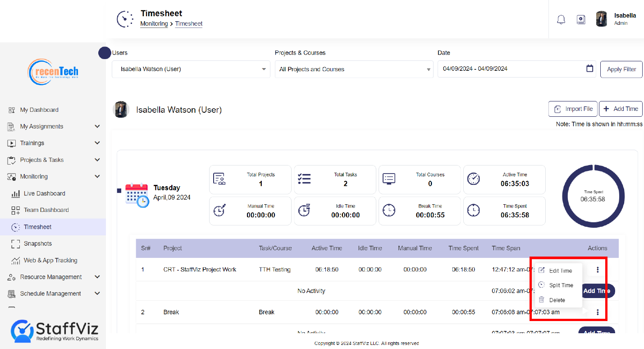Screen dimensions: 644x349
Task: Click the Idle Time hourglass icon
Action: click(x=304, y=210)
